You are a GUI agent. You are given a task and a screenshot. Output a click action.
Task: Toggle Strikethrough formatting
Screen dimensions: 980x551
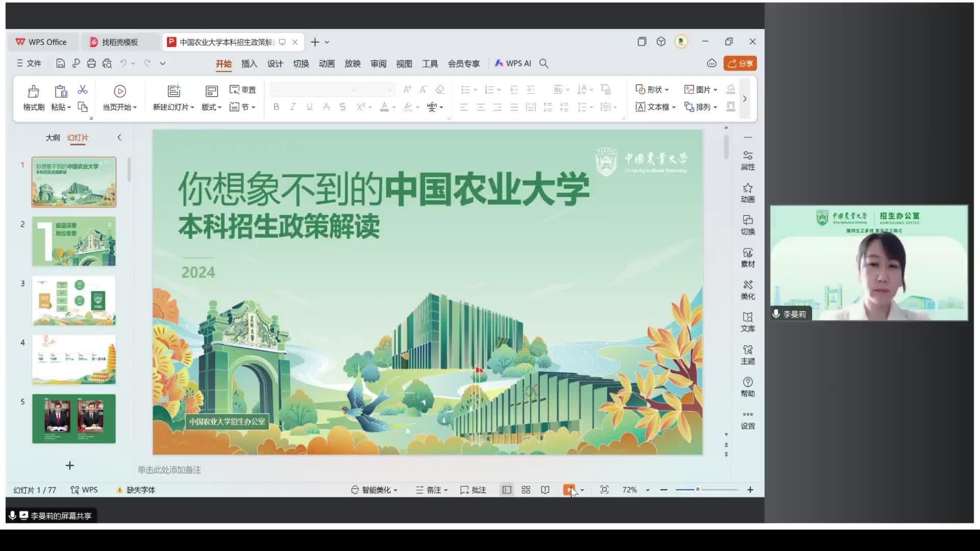pos(326,107)
